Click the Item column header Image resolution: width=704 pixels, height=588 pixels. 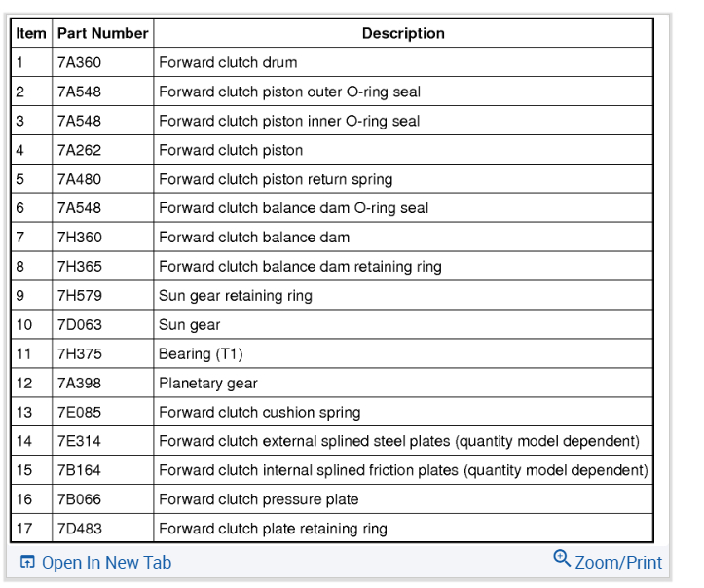click(x=31, y=33)
